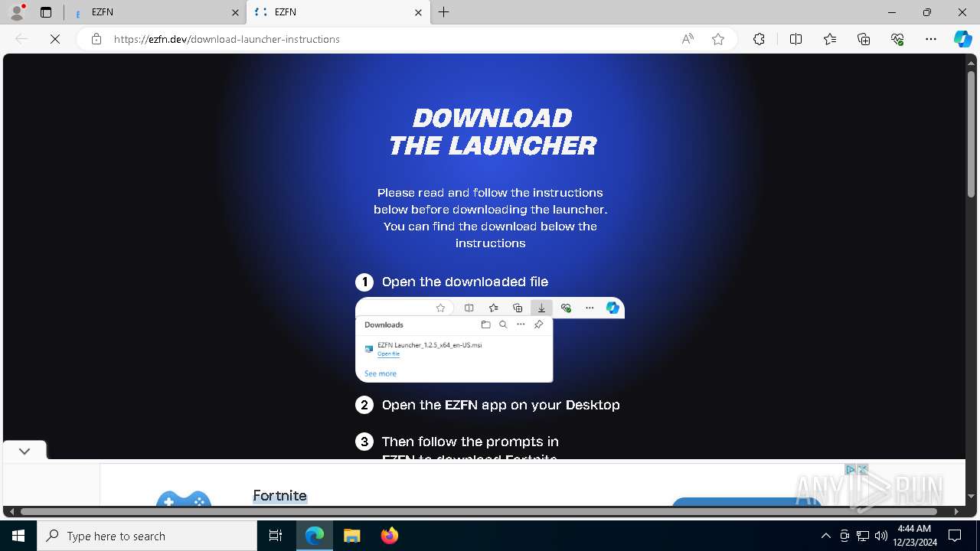This screenshot has width=980, height=551.
Task: Open the notifications center icon
Action: pos(955,536)
